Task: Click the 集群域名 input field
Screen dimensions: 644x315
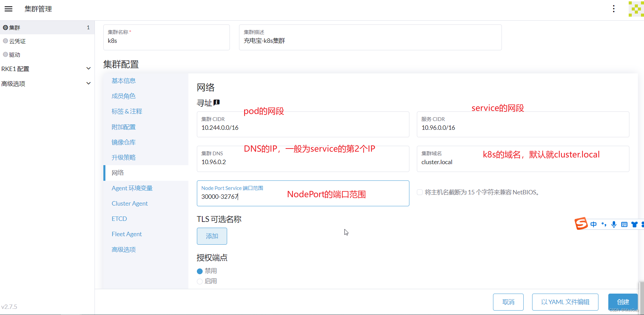Action: 523,159
